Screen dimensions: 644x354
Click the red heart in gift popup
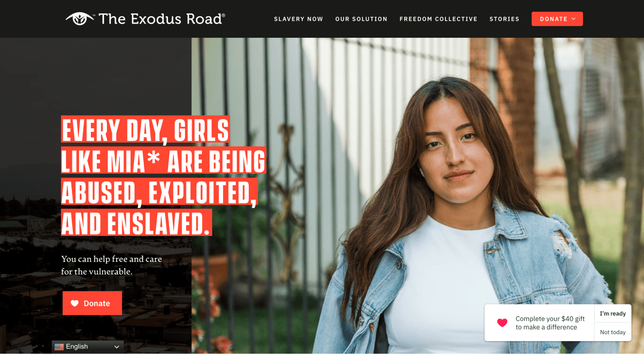pos(502,322)
